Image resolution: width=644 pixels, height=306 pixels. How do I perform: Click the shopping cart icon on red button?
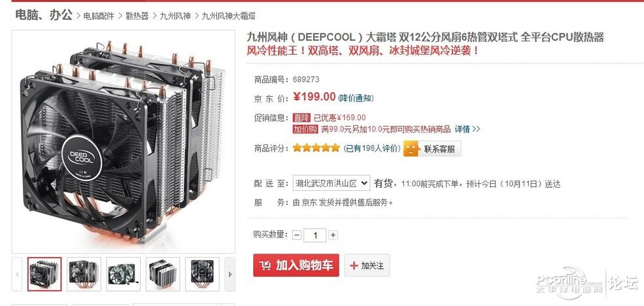click(265, 265)
